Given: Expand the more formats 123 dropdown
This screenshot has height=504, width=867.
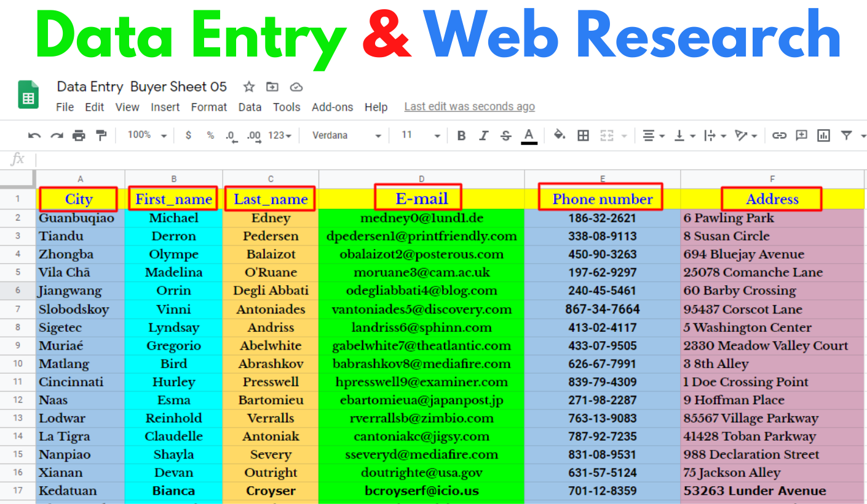Looking at the screenshot, I should (278, 135).
